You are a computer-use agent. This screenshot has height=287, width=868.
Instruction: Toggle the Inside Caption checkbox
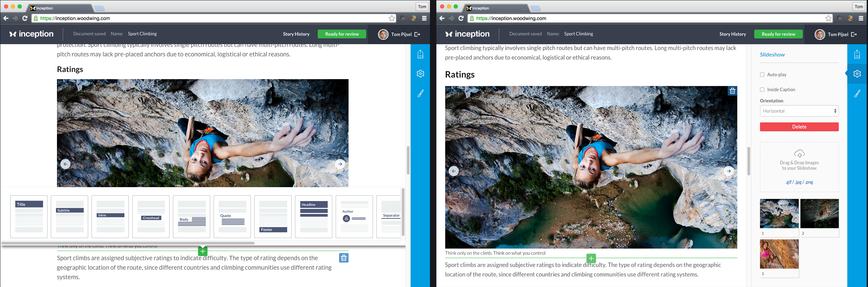pyautogui.click(x=762, y=90)
